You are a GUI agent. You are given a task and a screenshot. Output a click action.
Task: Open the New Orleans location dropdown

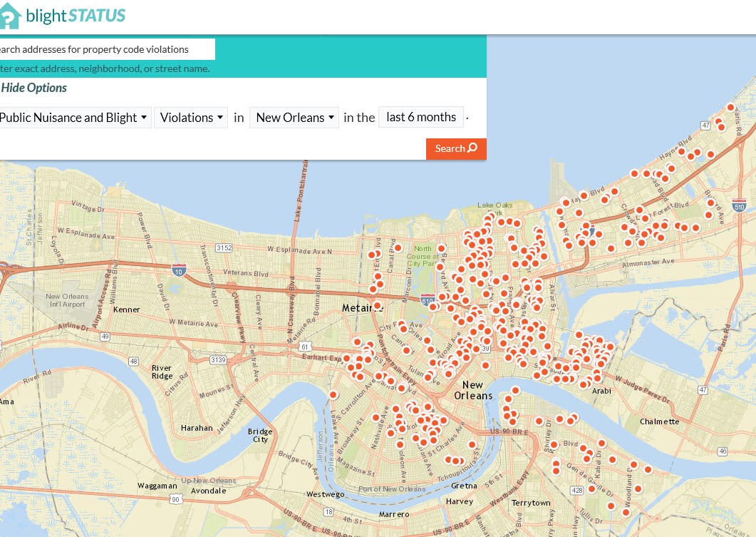294,117
